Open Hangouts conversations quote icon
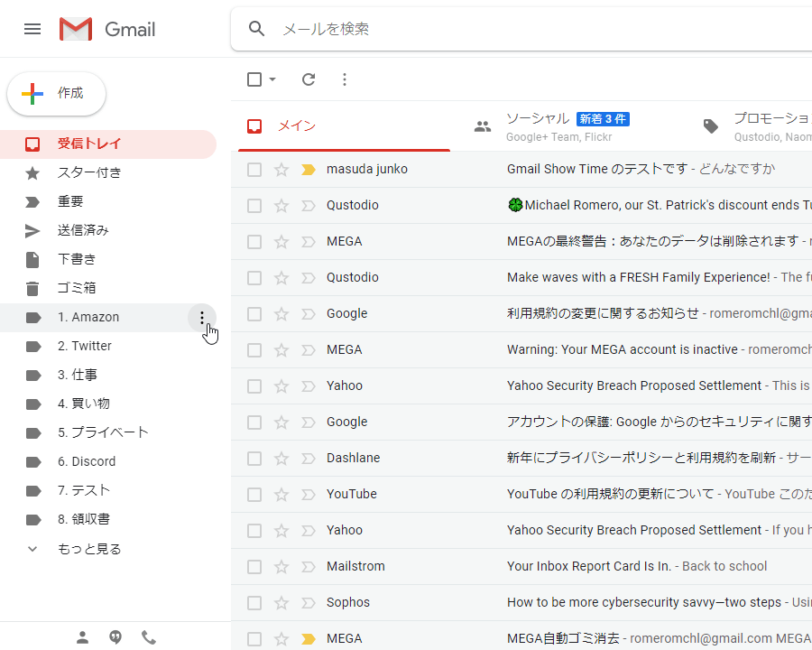Screen dimensions: 812x650 (x=115, y=637)
